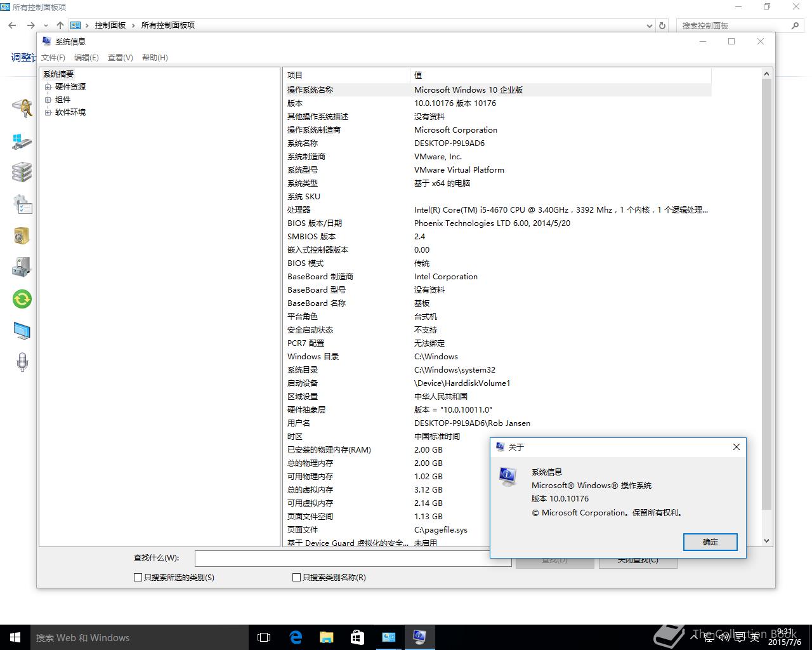Open the Control Panel address history dropdown
812x650 pixels.
[649, 25]
